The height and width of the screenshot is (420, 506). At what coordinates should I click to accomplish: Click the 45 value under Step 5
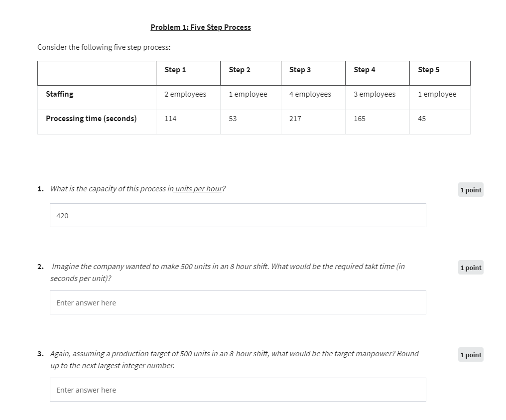422,119
